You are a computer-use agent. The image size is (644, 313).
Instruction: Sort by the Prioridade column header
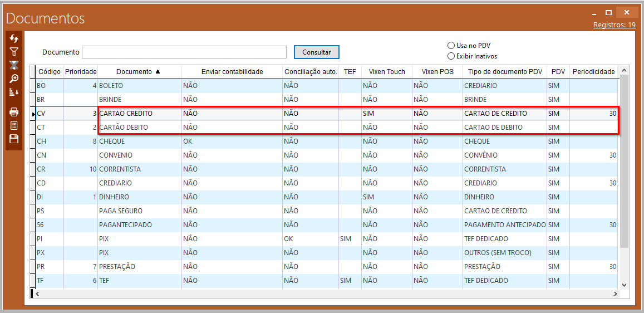(81, 72)
